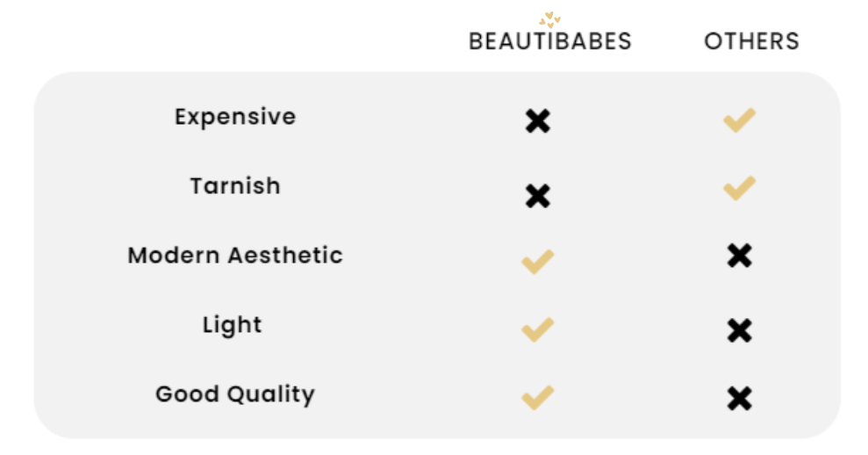
Task: Click the Expensive row label
Action: (235, 117)
